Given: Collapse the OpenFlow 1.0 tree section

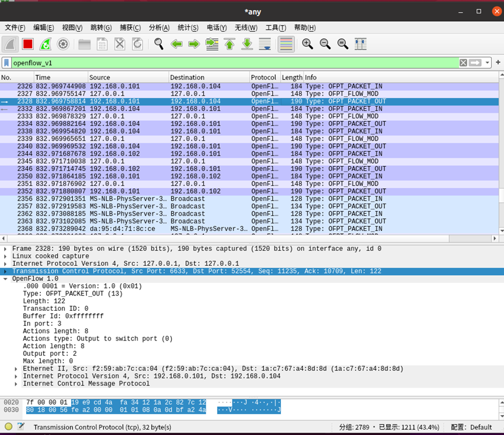Looking at the screenshot, I should click(x=6, y=279).
